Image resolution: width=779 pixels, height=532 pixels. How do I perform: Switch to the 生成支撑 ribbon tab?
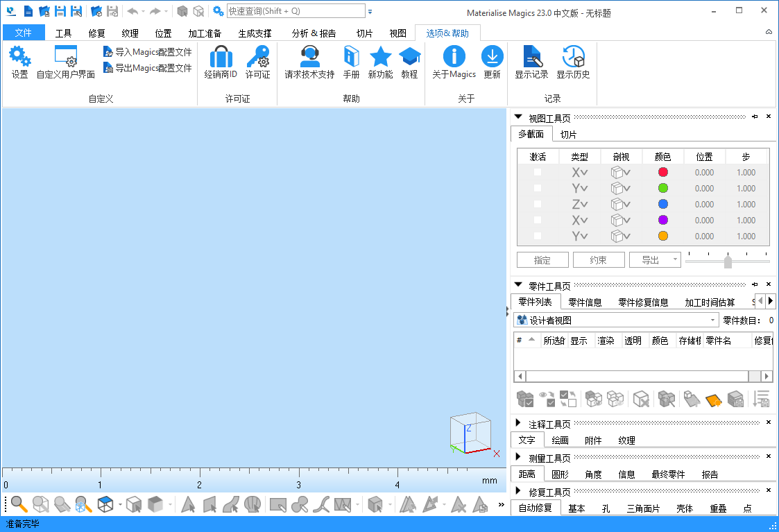pos(255,33)
